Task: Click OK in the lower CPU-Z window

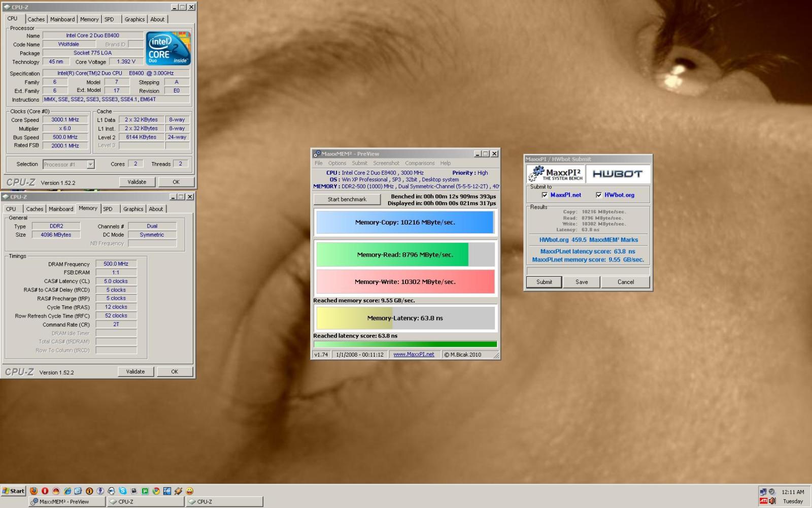Action: pyautogui.click(x=174, y=372)
